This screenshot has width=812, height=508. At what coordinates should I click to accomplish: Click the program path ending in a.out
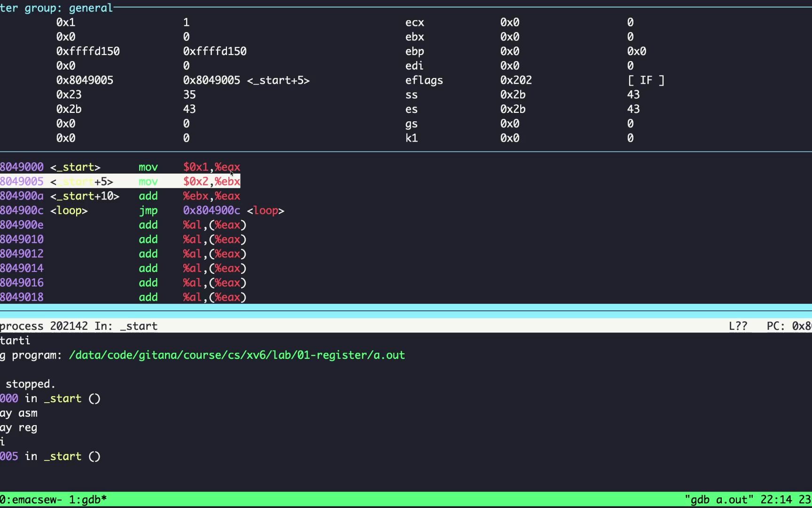237,356
